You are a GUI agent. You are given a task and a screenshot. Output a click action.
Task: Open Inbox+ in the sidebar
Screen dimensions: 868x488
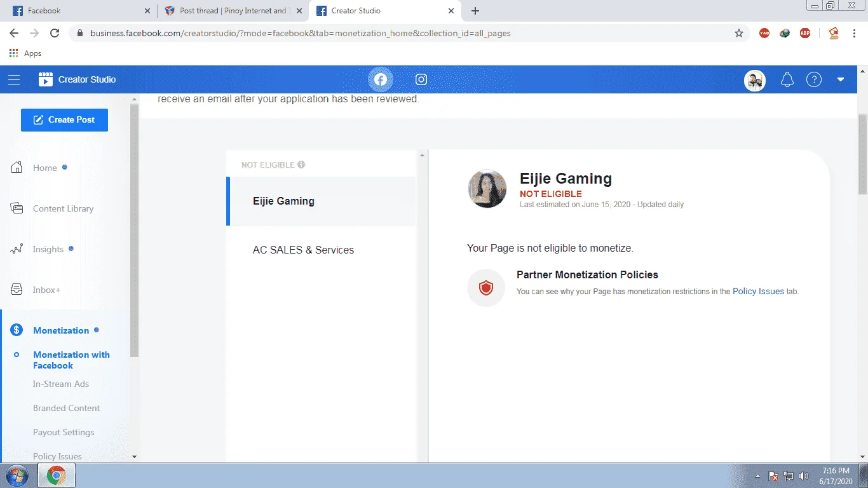point(46,290)
